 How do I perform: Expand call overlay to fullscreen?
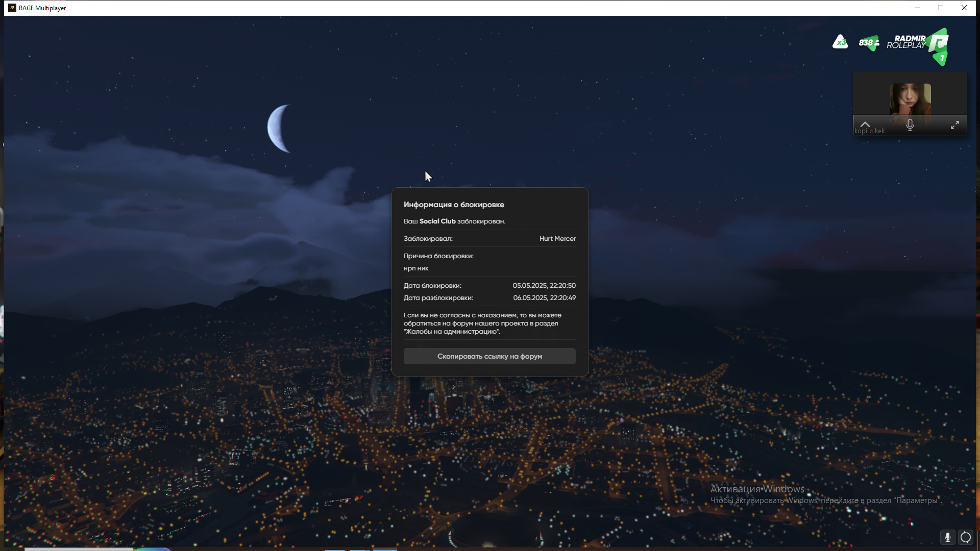click(954, 125)
